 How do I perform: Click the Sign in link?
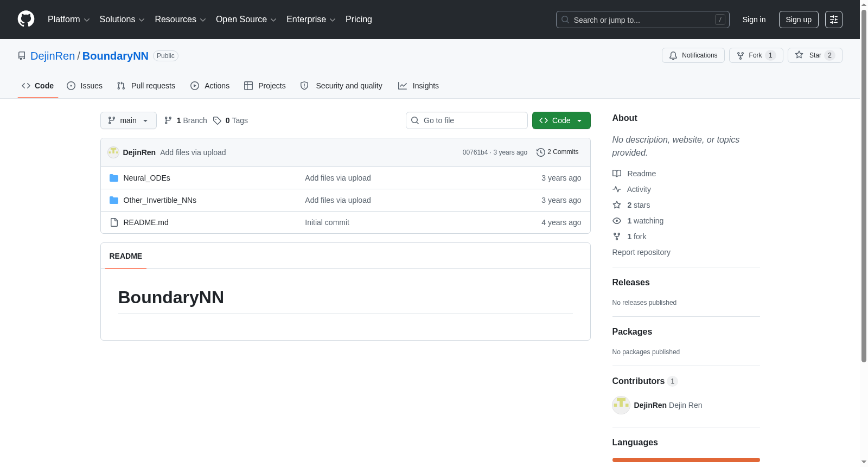click(754, 20)
